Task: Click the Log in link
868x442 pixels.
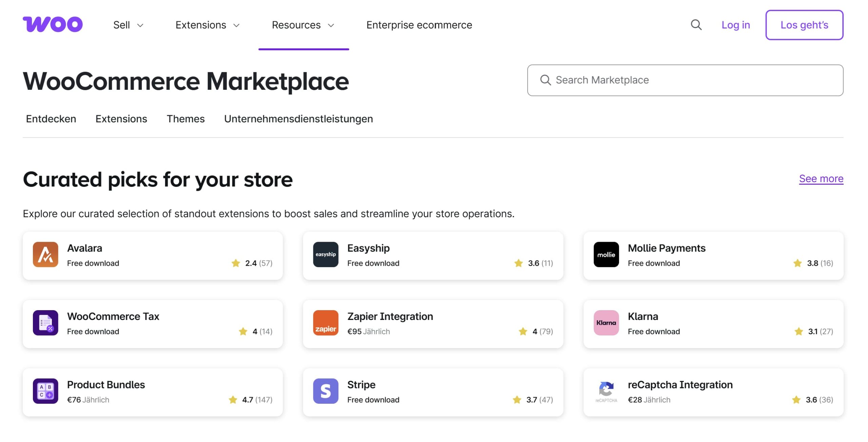Action: tap(736, 25)
